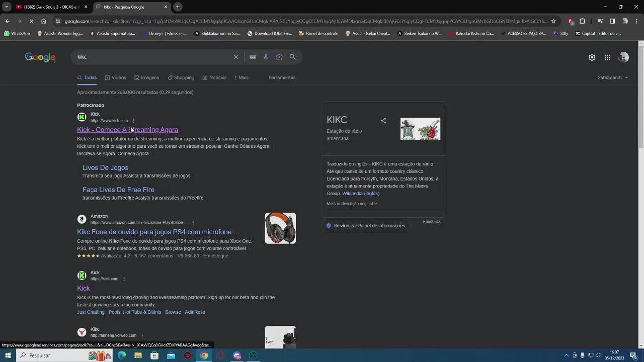
Task: Open the notifications center in taskbar
Action: click(633, 355)
